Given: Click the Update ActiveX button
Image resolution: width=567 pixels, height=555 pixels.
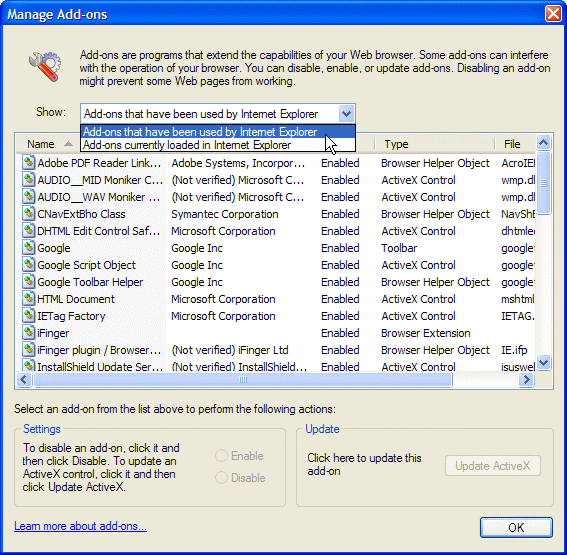Looking at the screenshot, I should coord(493,466).
